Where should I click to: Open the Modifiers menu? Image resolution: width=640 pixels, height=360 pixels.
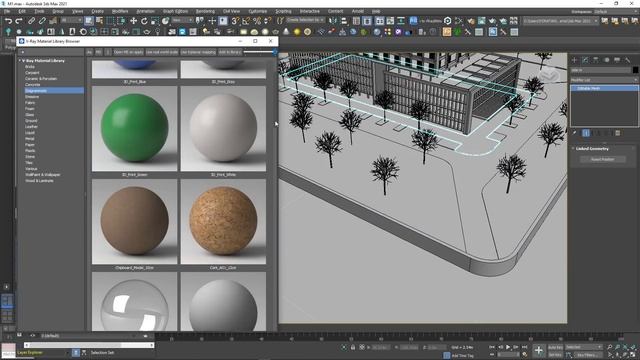120,11
